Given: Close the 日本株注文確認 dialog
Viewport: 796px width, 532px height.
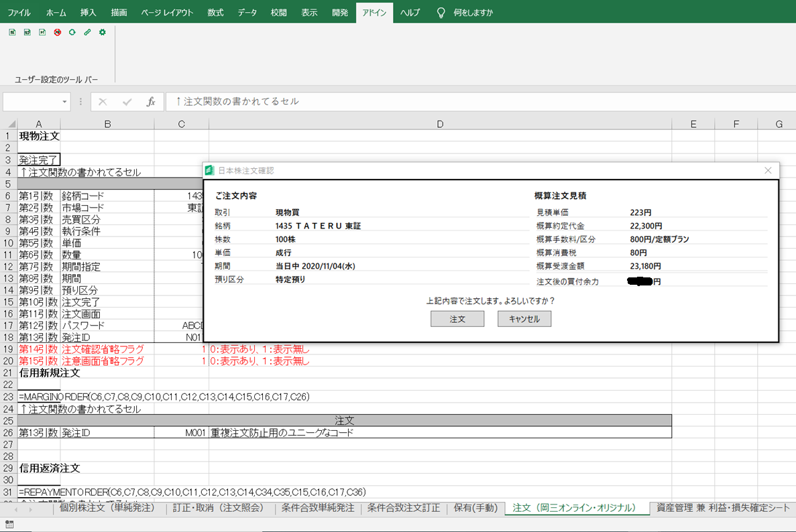Looking at the screenshot, I should (x=769, y=171).
